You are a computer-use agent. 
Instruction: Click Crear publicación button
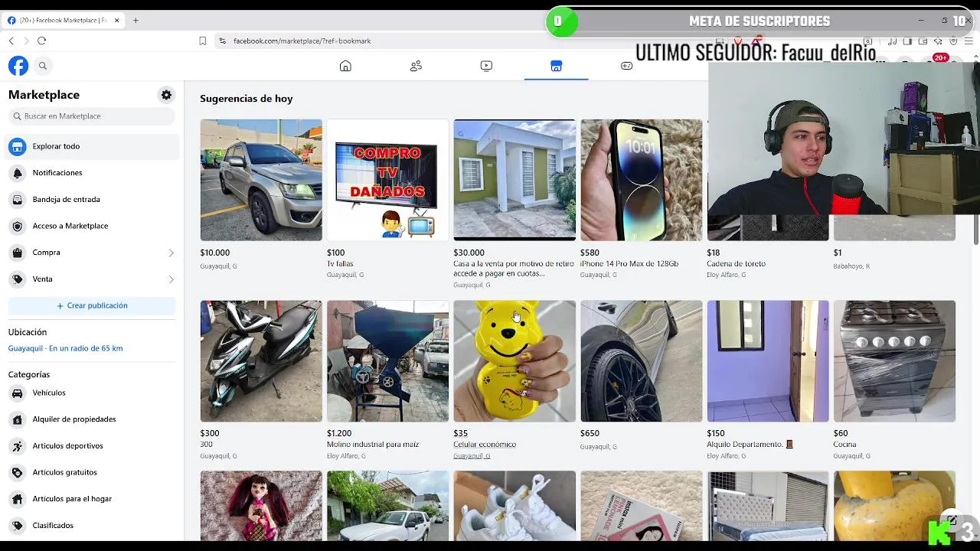pos(92,305)
